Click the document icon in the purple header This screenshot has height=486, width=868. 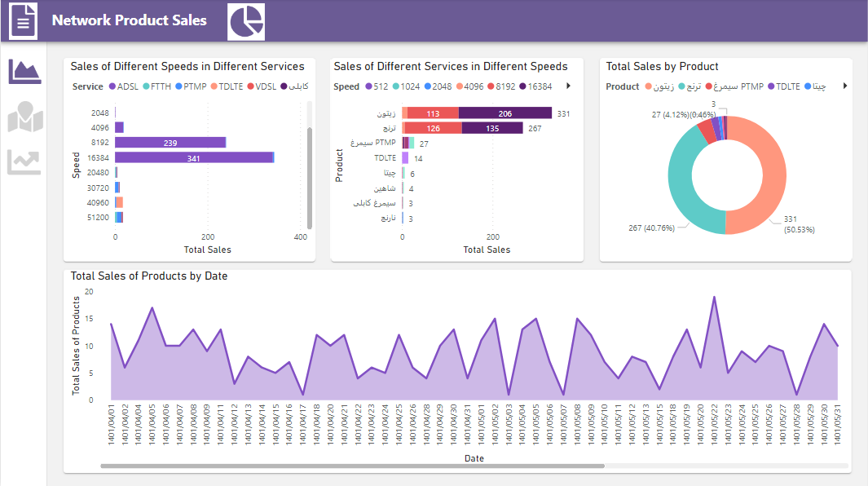tap(22, 20)
